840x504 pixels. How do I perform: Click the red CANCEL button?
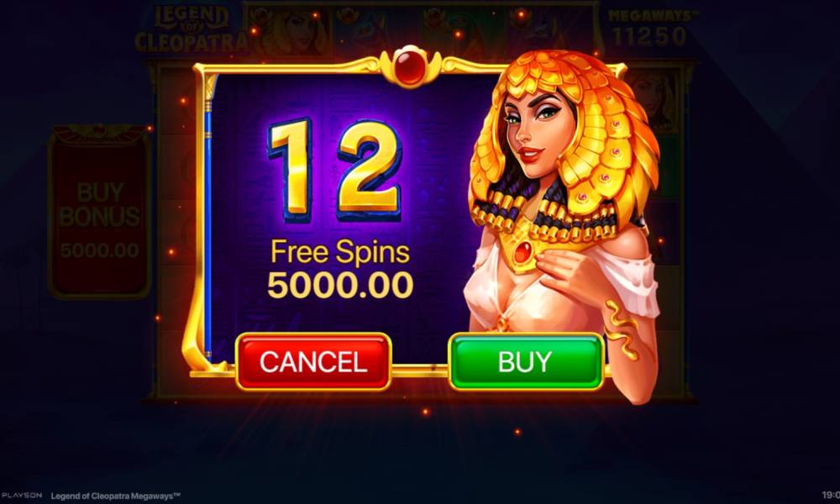pos(313,361)
